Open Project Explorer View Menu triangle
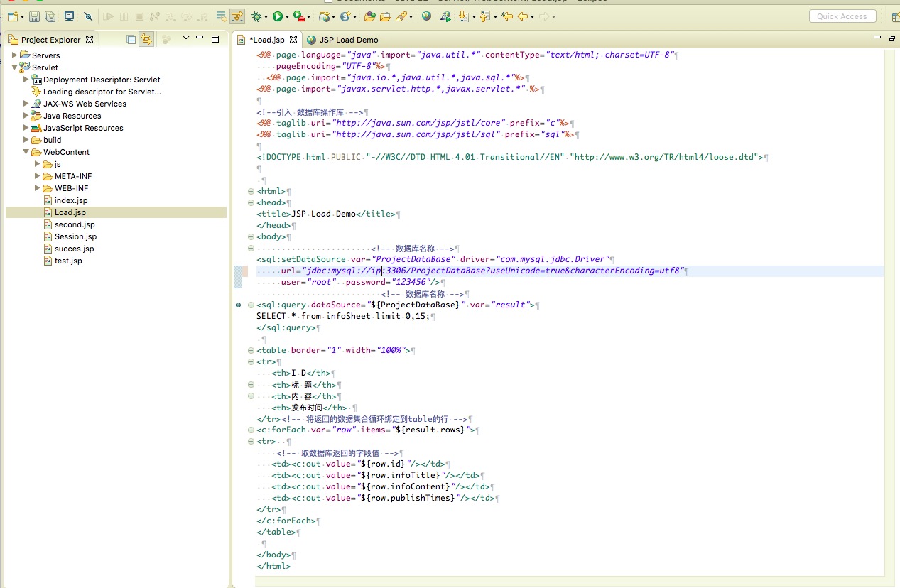This screenshot has height=588, width=900. (x=186, y=38)
